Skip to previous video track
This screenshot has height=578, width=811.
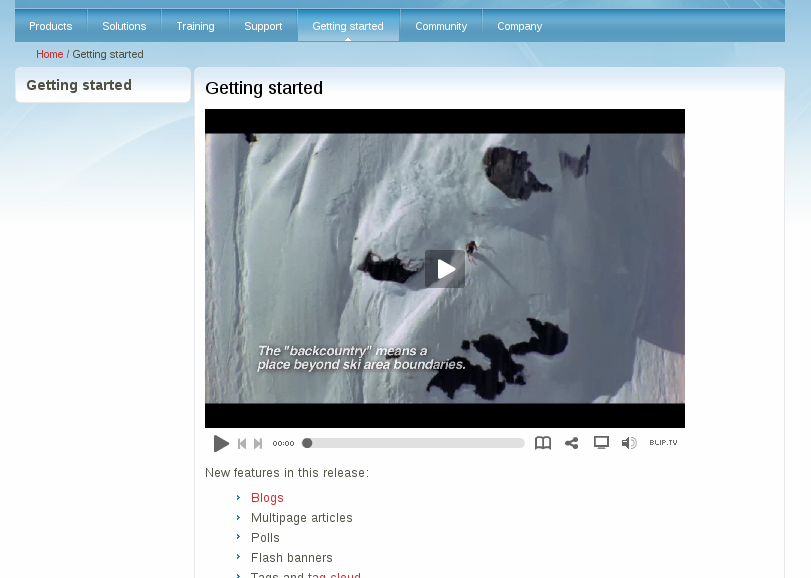pyautogui.click(x=242, y=443)
